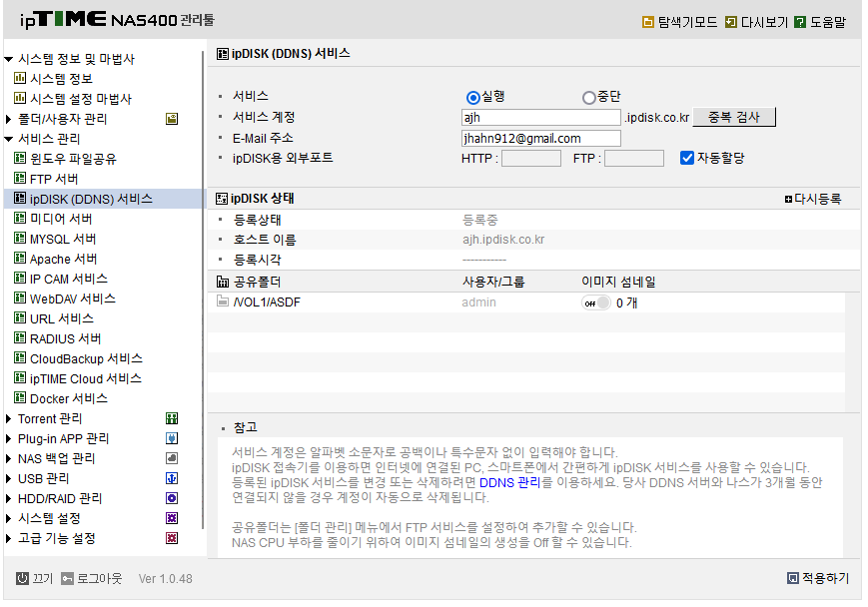Click icon next to 윈도우 파일공유
This screenshot has height=607, width=868.
pyautogui.click(x=20, y=159)
